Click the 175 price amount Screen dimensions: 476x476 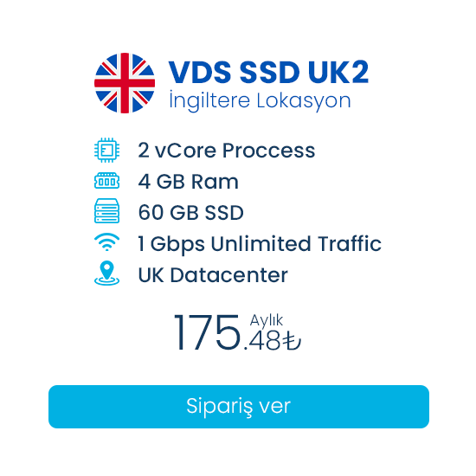point(207,332)
